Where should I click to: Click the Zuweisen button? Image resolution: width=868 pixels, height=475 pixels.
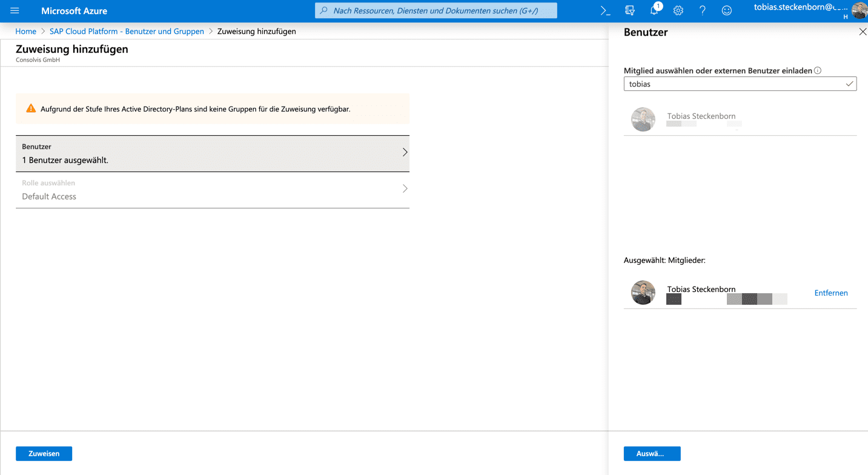pyautogui.click(x=44, y=453)
